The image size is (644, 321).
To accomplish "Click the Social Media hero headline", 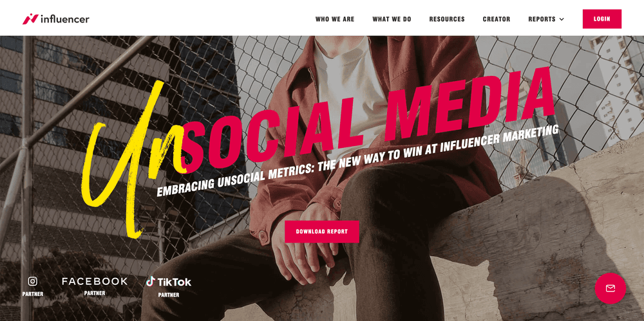I will (368, 119).
